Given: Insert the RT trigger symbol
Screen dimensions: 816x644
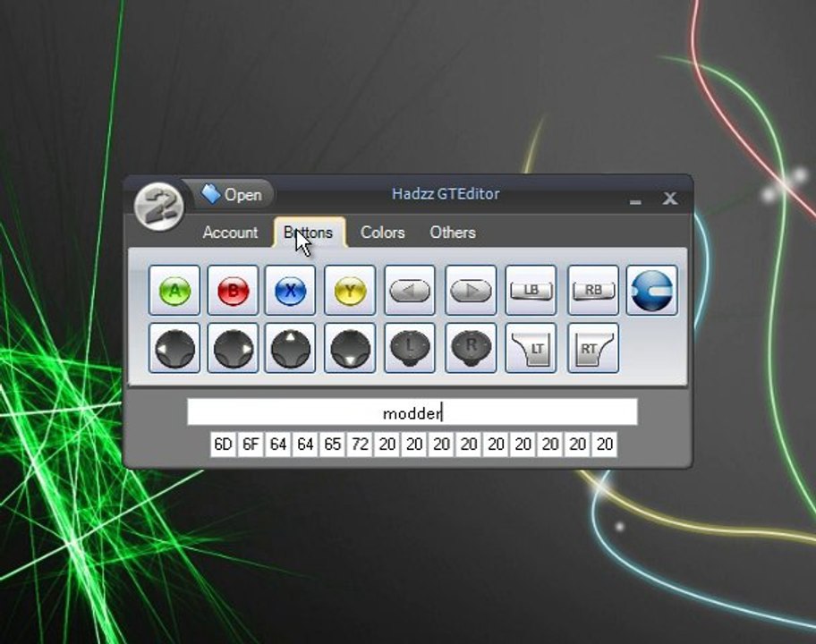Looking at the screenshot, I should pos(592,348).
